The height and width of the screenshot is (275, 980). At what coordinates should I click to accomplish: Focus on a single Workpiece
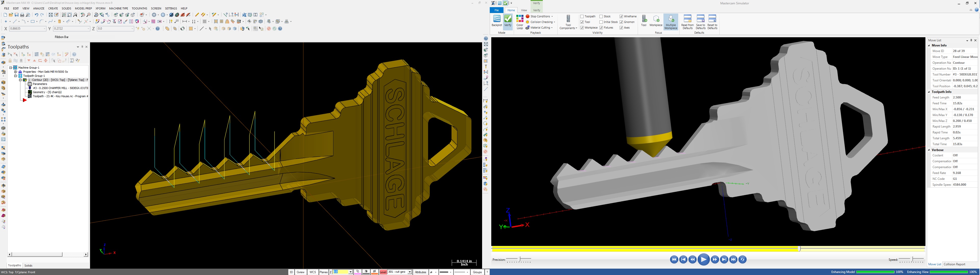[x=656, y=21]
